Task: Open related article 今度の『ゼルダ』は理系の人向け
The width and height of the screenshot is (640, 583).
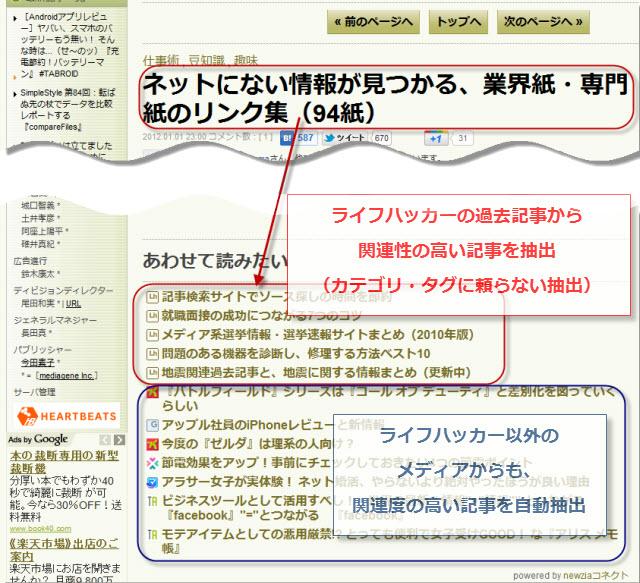Action: 257,444
